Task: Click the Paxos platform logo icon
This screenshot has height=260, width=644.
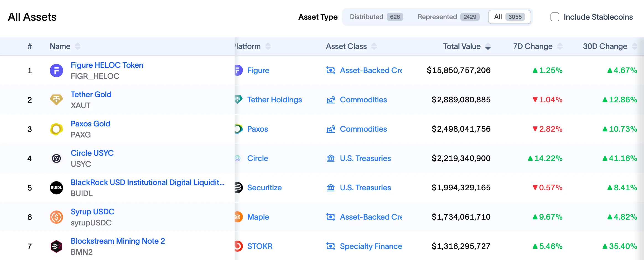Action: (238, 129)
